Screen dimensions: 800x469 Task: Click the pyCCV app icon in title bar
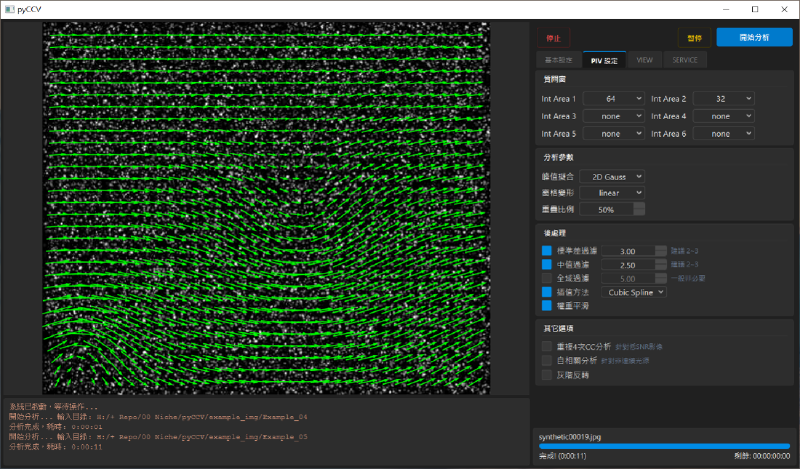9,9
